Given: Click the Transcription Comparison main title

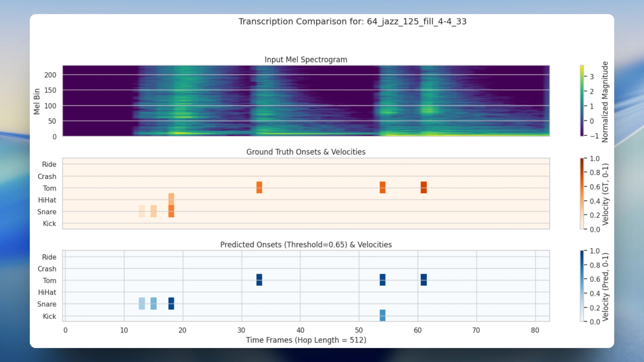Looking at the screenshot, I should pos(352,21).
